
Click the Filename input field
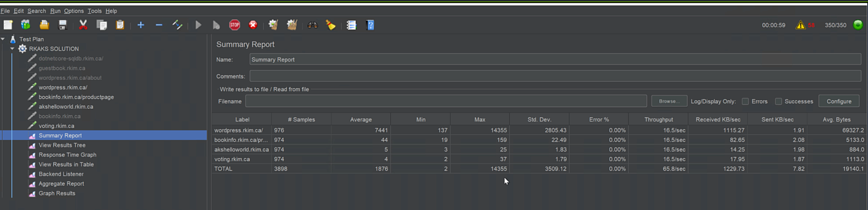click(445, 101)
